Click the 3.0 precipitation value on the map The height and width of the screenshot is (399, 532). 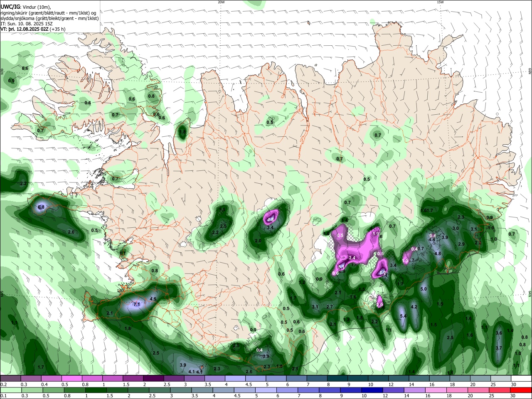pyautogui.click(x=456, y=228)
